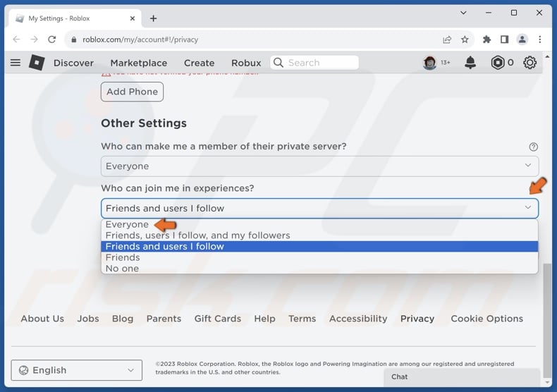Click the 13+ age label
The image size is (557, 392).
[446, 63]
